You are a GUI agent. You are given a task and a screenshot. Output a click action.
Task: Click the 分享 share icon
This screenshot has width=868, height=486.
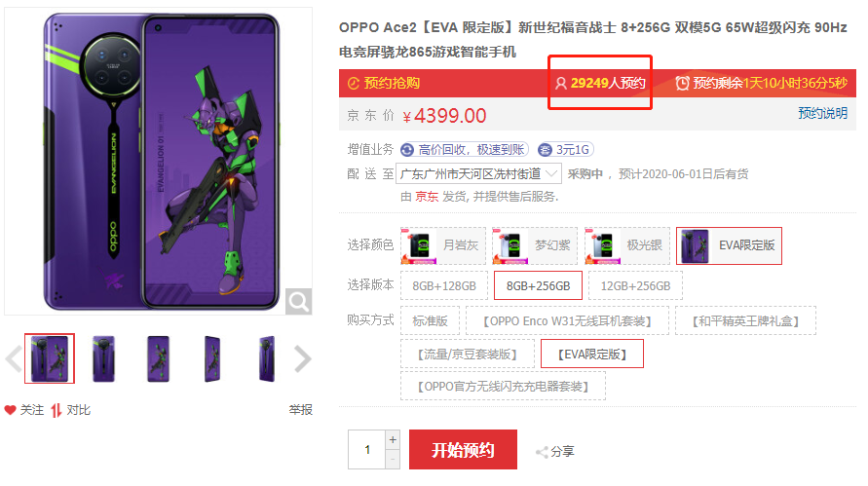[x=542, y=452]
